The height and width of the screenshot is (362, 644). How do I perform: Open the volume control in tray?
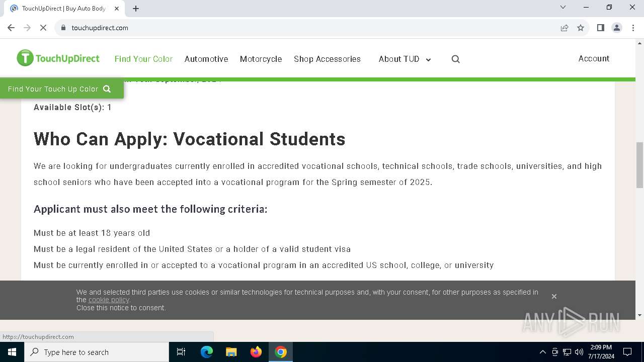click(x=579, y=352)
